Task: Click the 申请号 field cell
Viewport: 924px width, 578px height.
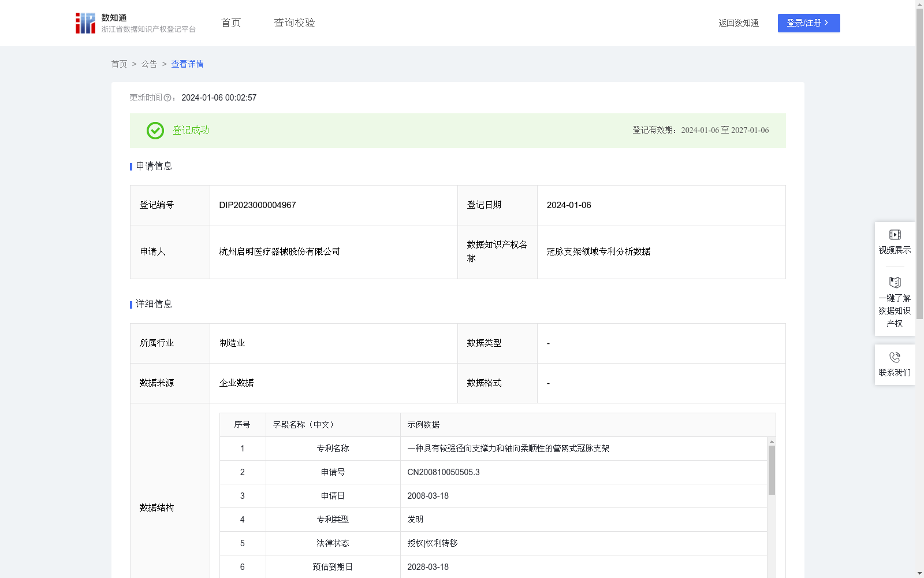Action: (x=333, y=472)
